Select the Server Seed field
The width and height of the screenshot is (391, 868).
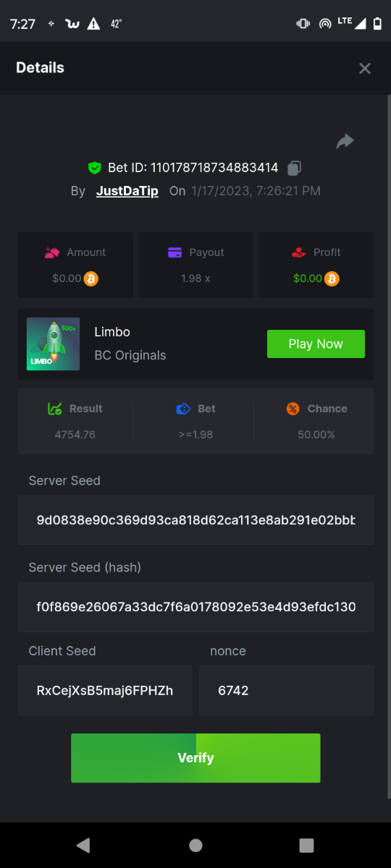click(x=195, y=520)
